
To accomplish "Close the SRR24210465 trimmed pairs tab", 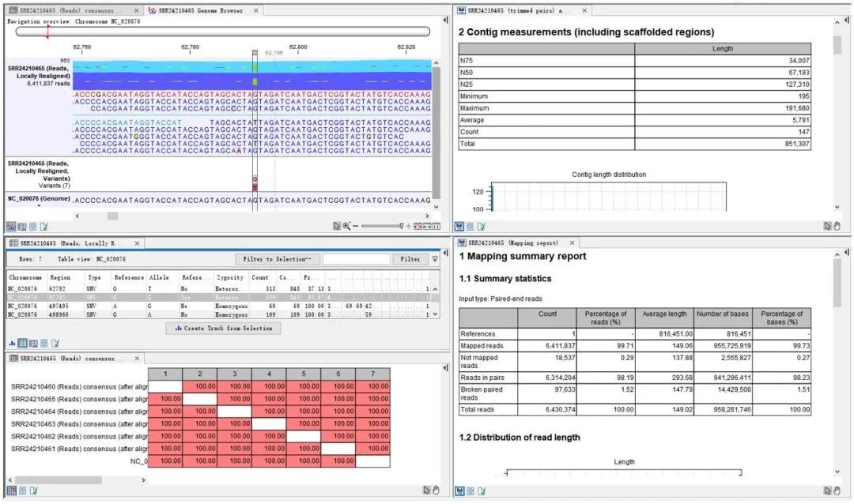I will pyautogui.click(x=584, y=11).
